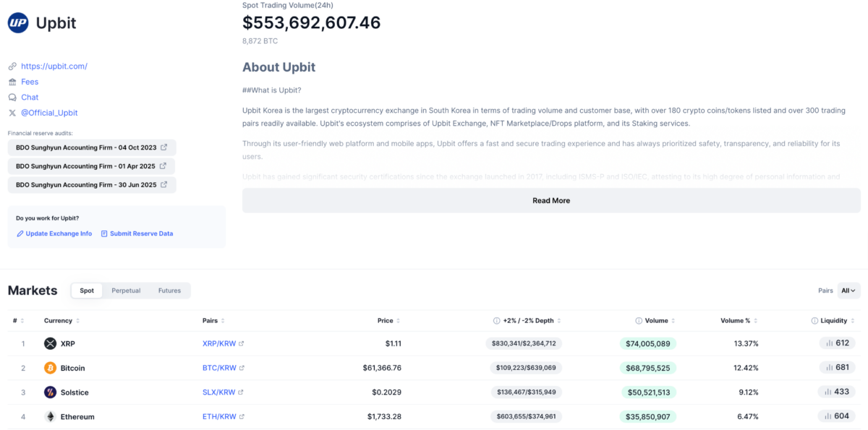The width and height of the screenshot is (868, 430).
Task: Click the info icon beside Volume header
Action: [639, 321]
